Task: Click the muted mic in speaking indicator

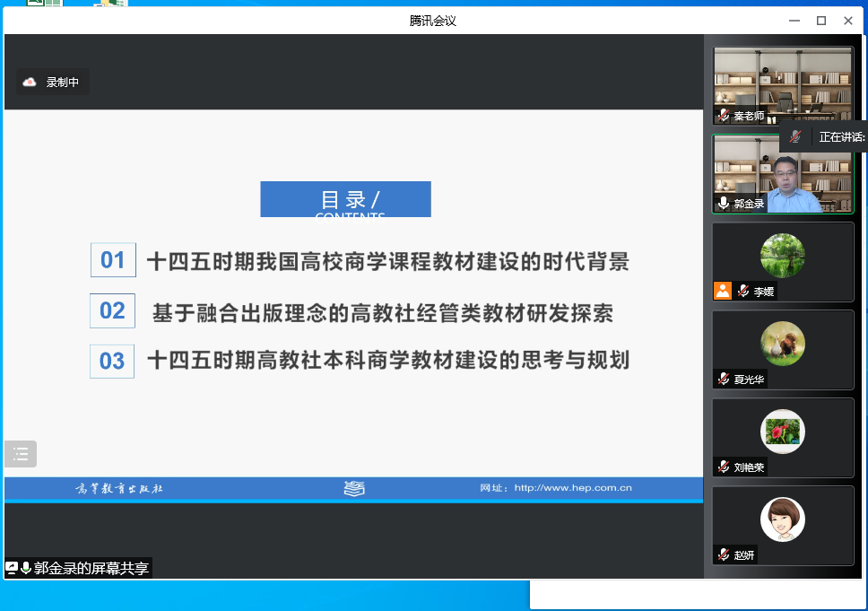Action: [x=794, y=137]
